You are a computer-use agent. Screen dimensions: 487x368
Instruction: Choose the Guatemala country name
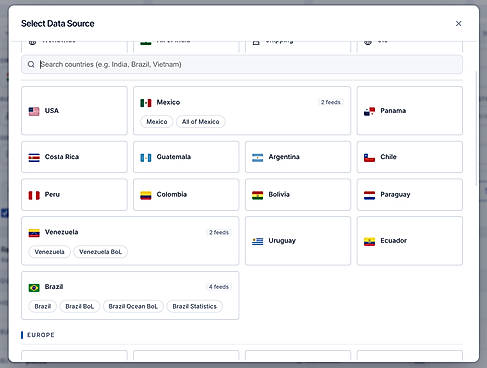(174, 157)
